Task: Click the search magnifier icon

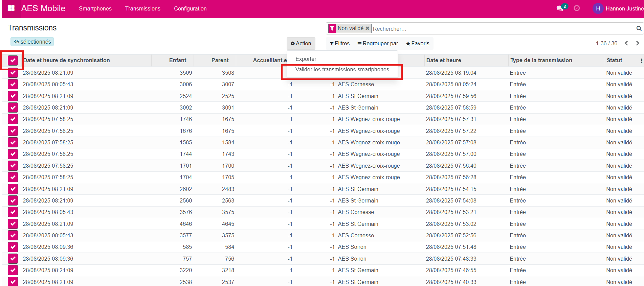Action: 639,28
